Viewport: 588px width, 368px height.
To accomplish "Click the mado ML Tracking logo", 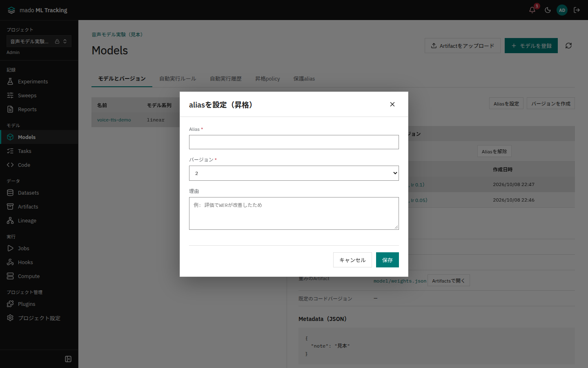I will click(37, 10).
